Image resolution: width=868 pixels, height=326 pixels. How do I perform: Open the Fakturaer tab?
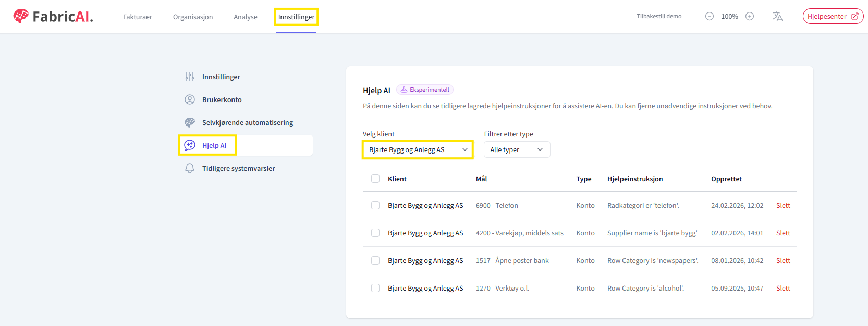point(138,17)
